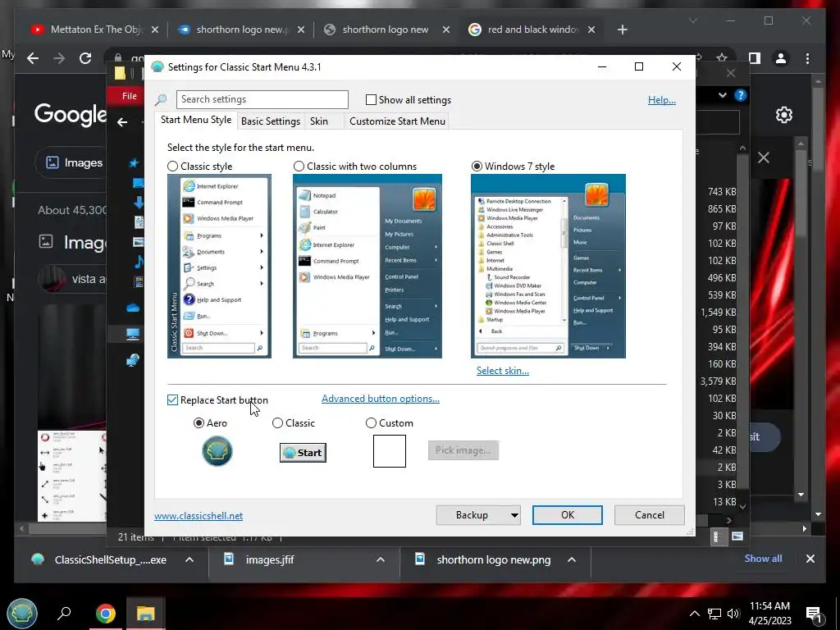This screenshot has height=630, width=840.
Task: Focus the Search settings field
Action: click(x=262, y=99)
